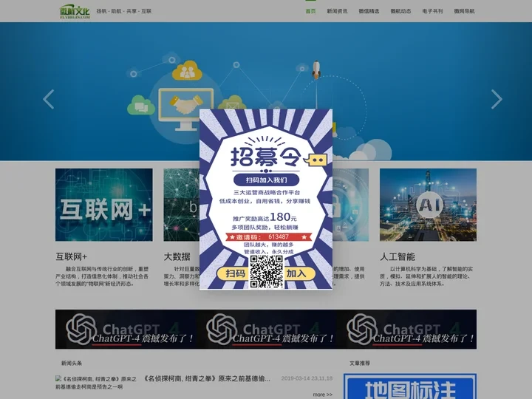Click the 人工智能 description paragraph
Screen dimensions: 532x399
(426, 276)
